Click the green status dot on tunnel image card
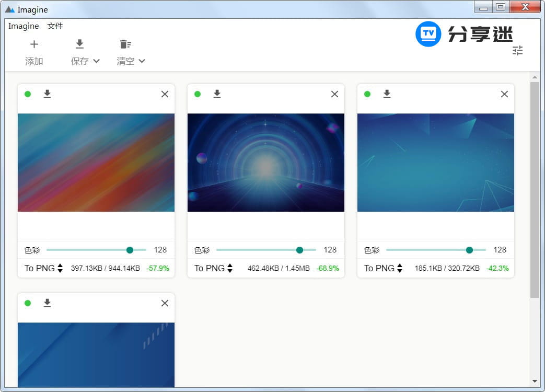 pos(198,94)
